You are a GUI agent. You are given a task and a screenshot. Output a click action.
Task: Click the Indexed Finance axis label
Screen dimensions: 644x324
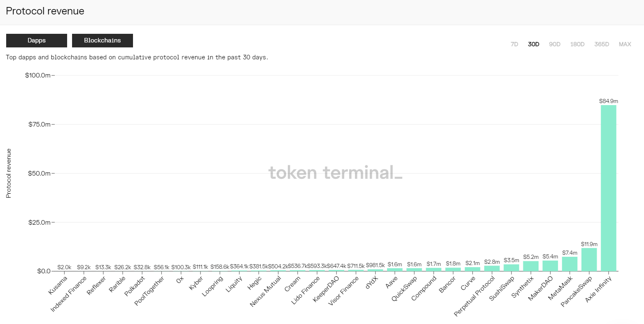pyautogui.click(x=68, y=294)
